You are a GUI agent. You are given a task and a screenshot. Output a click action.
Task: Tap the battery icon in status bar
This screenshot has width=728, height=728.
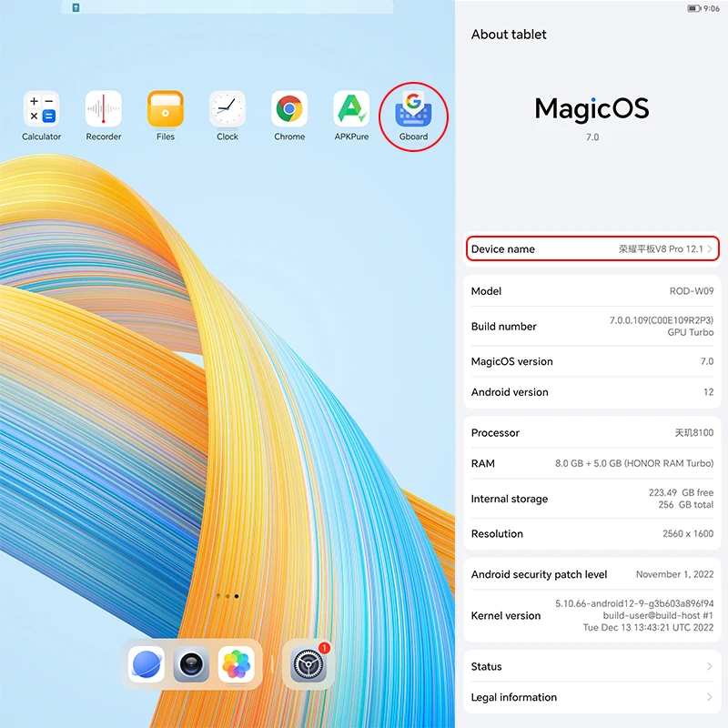coord(693,8)
